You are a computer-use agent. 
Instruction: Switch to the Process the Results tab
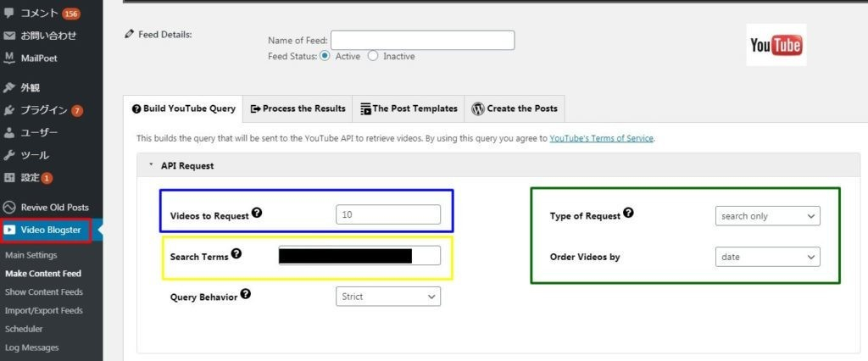coord(298,108)
